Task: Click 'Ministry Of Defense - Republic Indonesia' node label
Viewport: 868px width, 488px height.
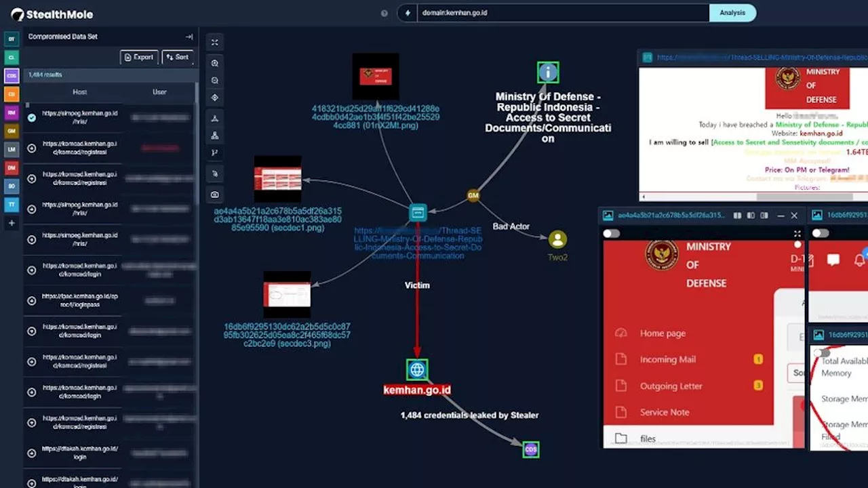Action: click(548, 117)
